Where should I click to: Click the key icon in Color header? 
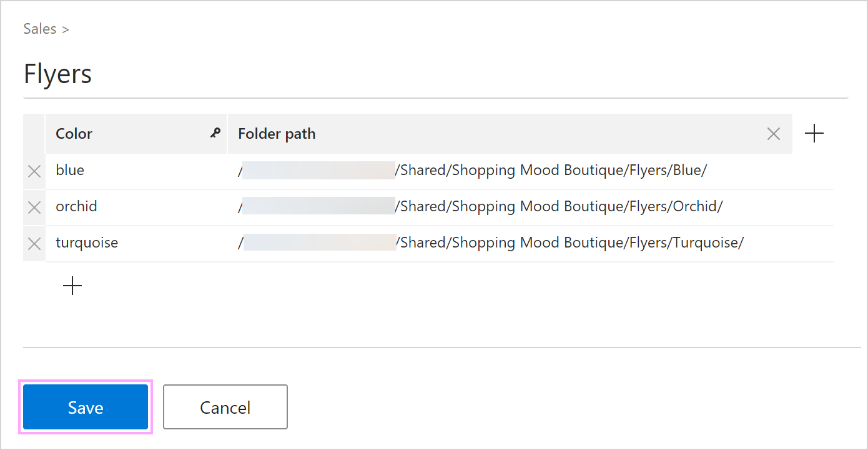215,132
